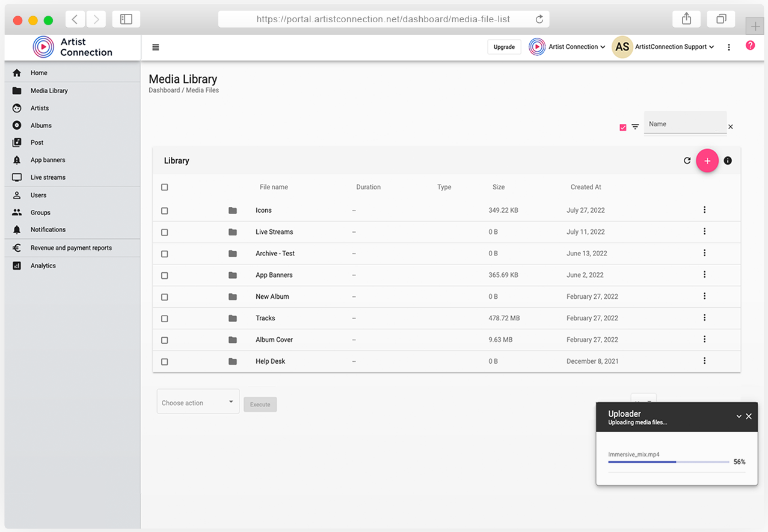Viewport: 768px width, 532px height.
Task: Click the pink add media plus button
Action: pyautogui.click(x=707, y=161)
